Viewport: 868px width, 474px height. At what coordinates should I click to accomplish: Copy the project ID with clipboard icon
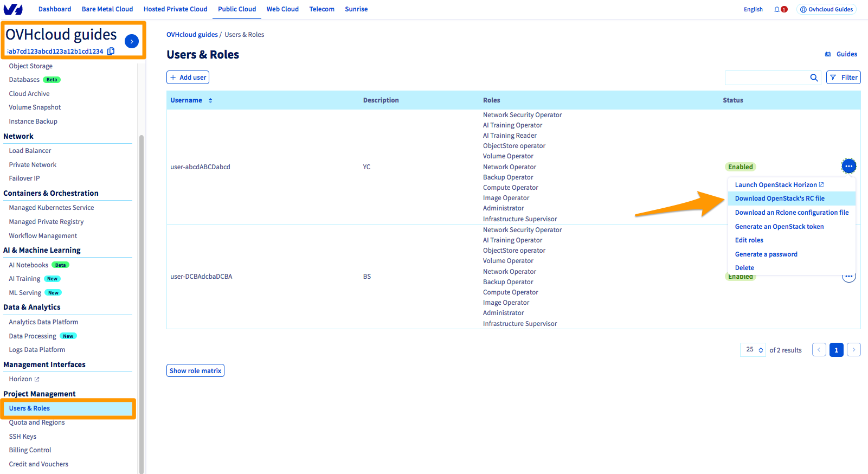[x=111, y=51]
